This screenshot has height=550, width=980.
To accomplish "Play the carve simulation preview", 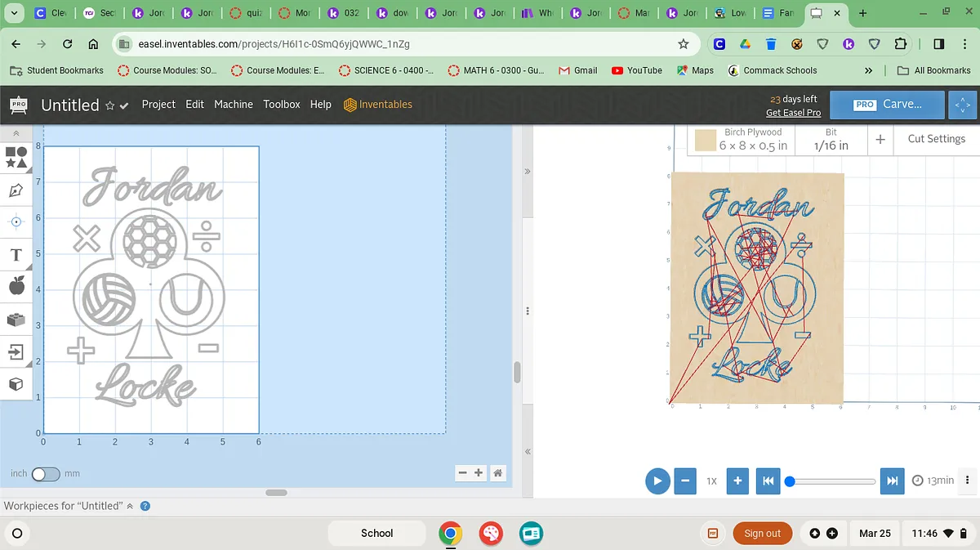I will (657, 481).
